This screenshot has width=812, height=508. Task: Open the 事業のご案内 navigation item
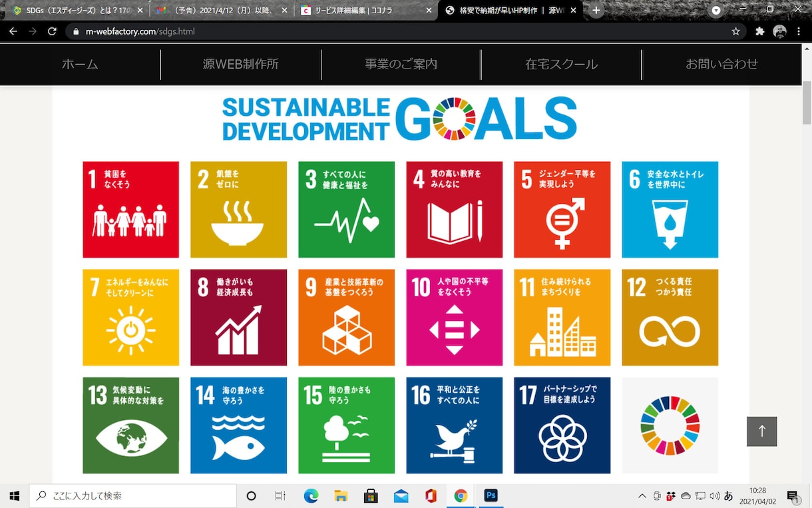coord(401,65)
